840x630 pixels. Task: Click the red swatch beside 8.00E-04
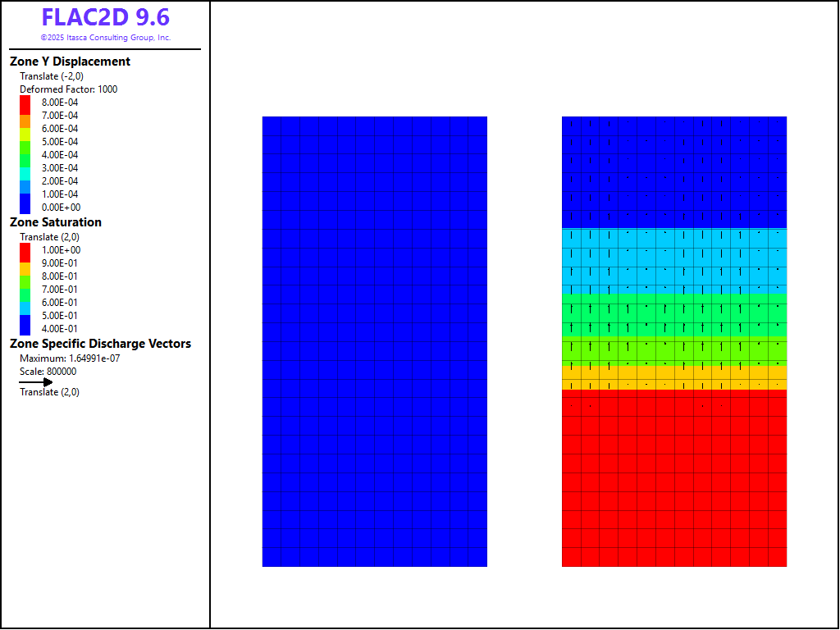tap(25, 105)
